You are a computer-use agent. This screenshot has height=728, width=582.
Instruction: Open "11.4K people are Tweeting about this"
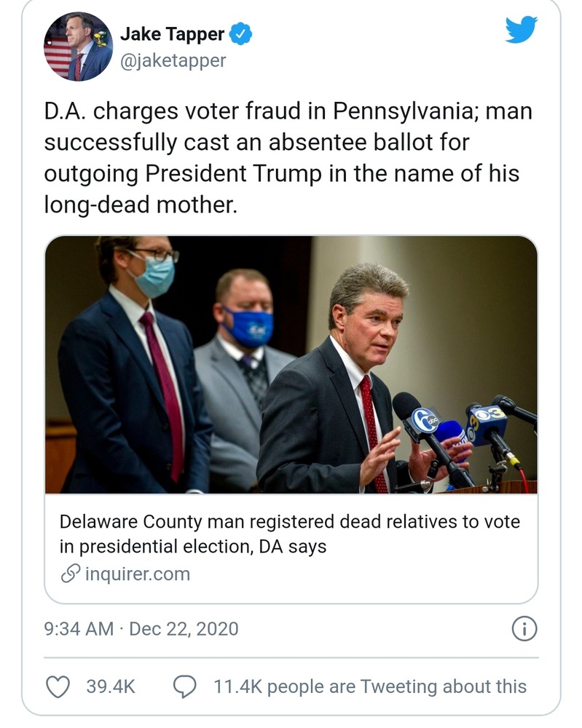(369, 687)
